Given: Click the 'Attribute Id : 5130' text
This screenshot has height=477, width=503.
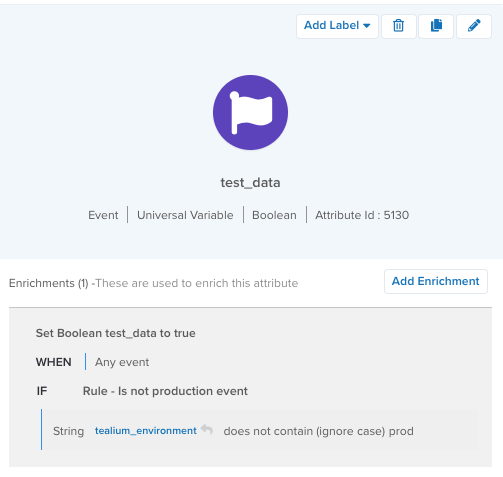Looking at the screenshot, I should point(362,215).
